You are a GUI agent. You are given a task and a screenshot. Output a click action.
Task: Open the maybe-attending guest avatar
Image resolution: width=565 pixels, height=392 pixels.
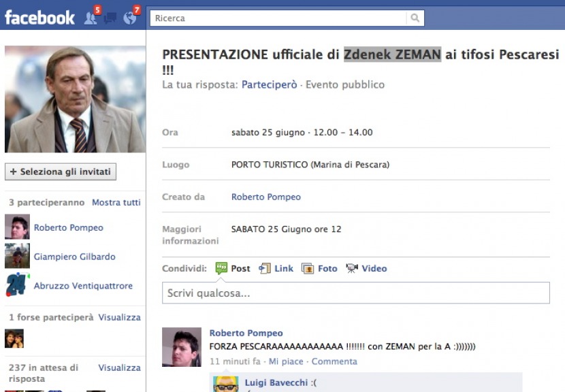(14, 338)
